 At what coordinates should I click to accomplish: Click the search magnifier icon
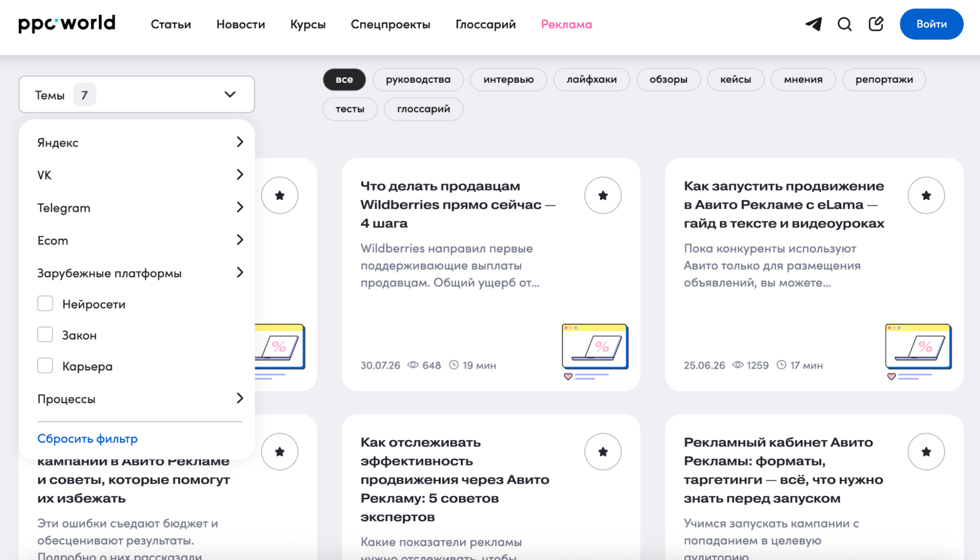pos(844,24)
